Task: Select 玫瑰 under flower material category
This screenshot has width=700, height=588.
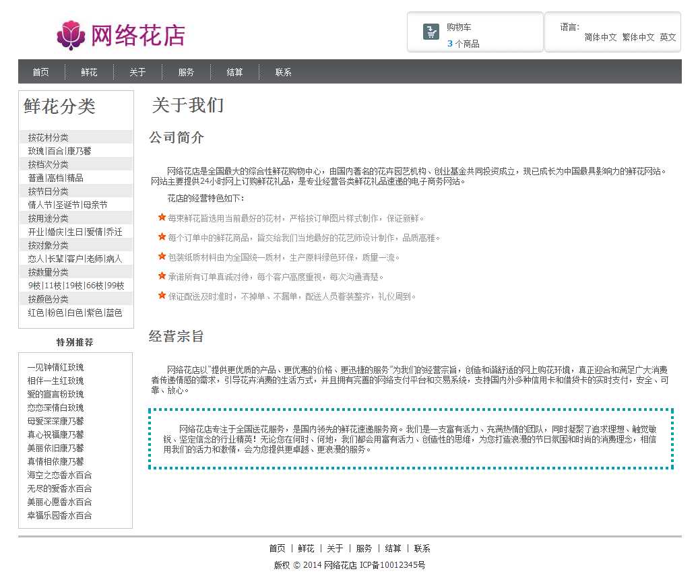Action: click(36, 151)
